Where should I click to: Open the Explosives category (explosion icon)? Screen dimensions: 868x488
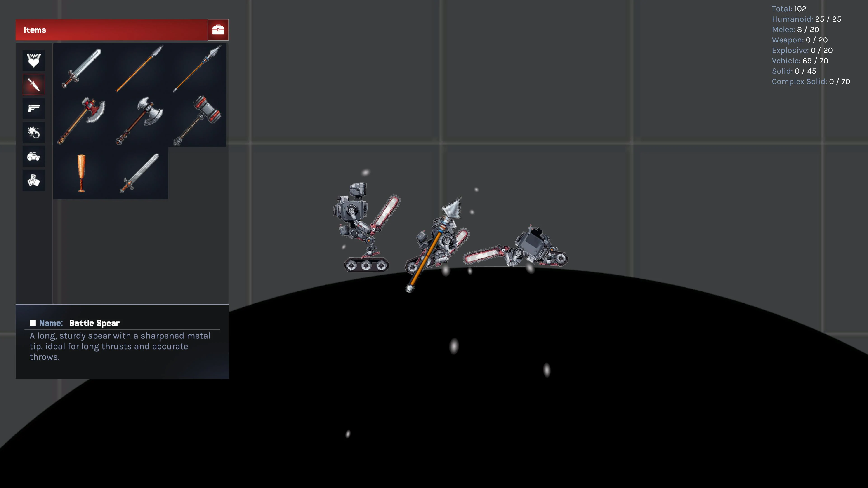(33, 132)
